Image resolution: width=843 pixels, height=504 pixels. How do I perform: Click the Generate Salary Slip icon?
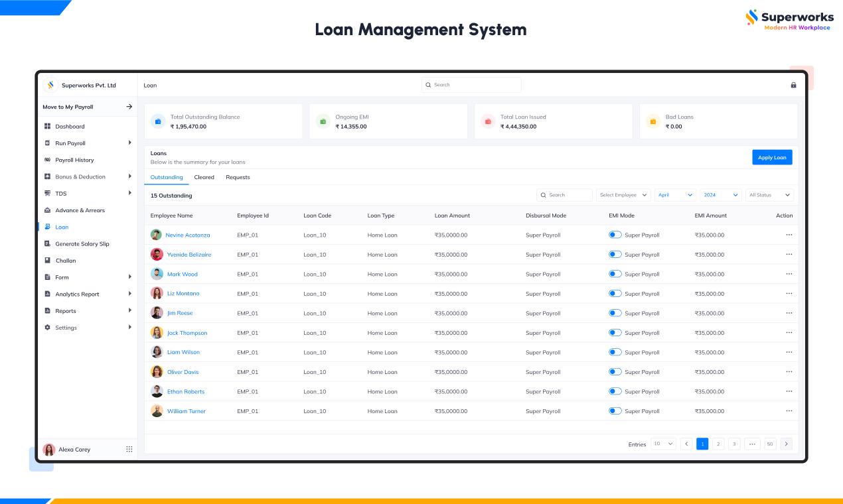[47, 244]
